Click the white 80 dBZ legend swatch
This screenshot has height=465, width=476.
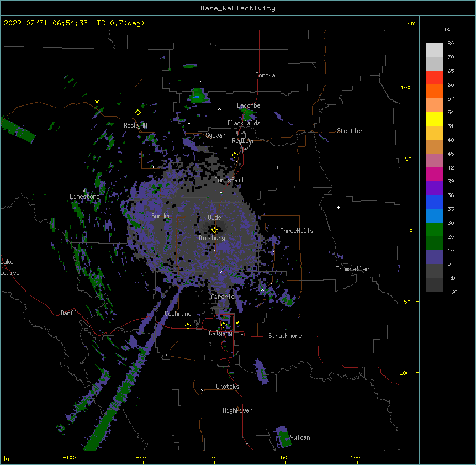pyautogui.click(x=434, y=50)
